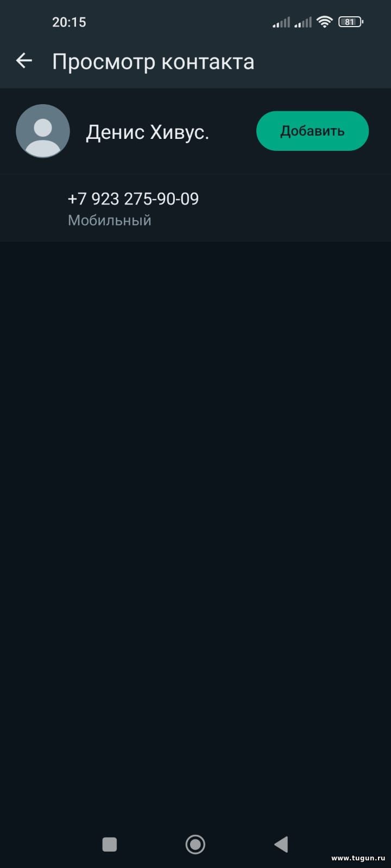Tap the Wi-Fi status icon
Image resolution: width=391 pixels, height=868 pixels.
(x=325, y=22)
